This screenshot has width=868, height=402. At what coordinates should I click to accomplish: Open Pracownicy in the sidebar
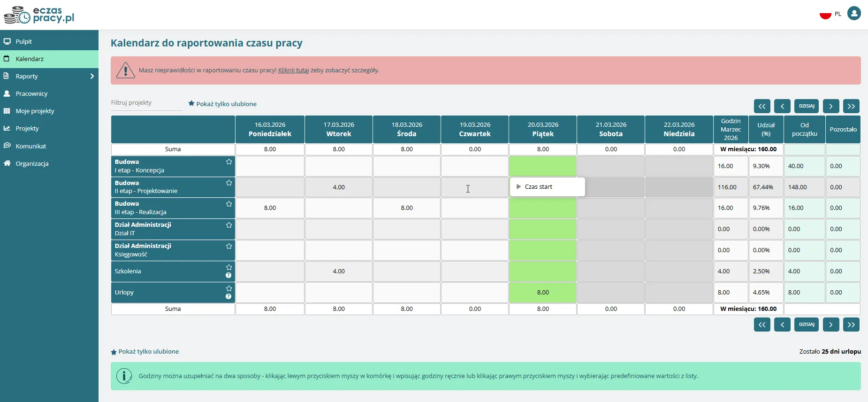pos(31,93)
